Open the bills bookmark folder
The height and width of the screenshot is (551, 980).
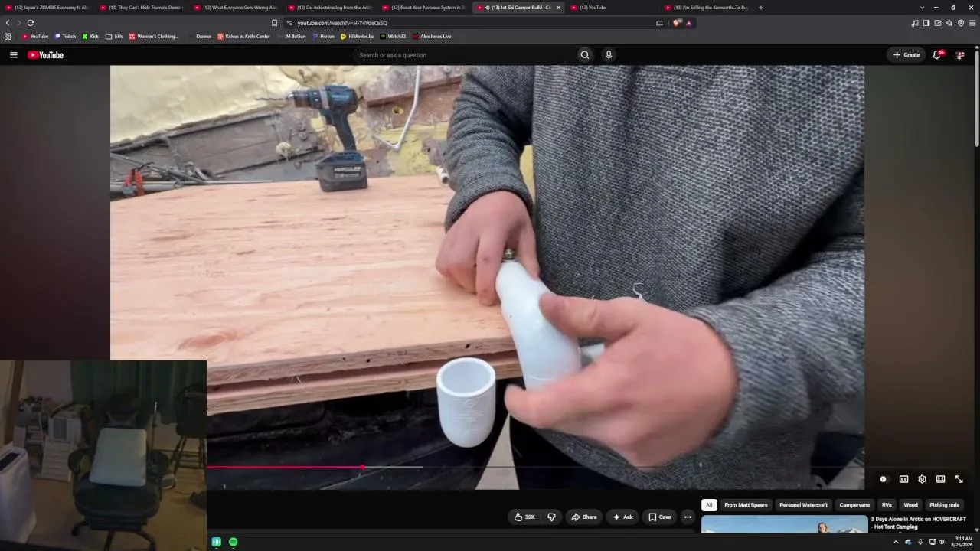[114, 36]
